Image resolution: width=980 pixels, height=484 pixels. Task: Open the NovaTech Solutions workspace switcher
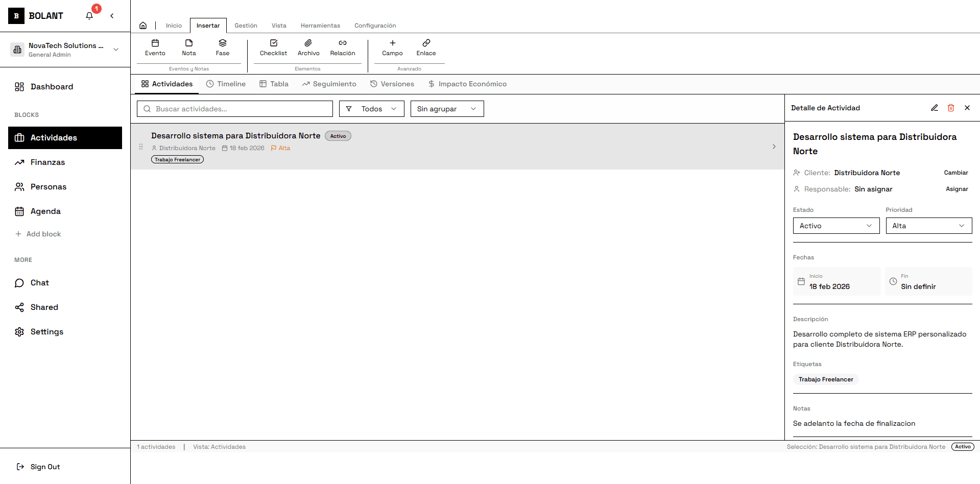click(x=65, y=49)
